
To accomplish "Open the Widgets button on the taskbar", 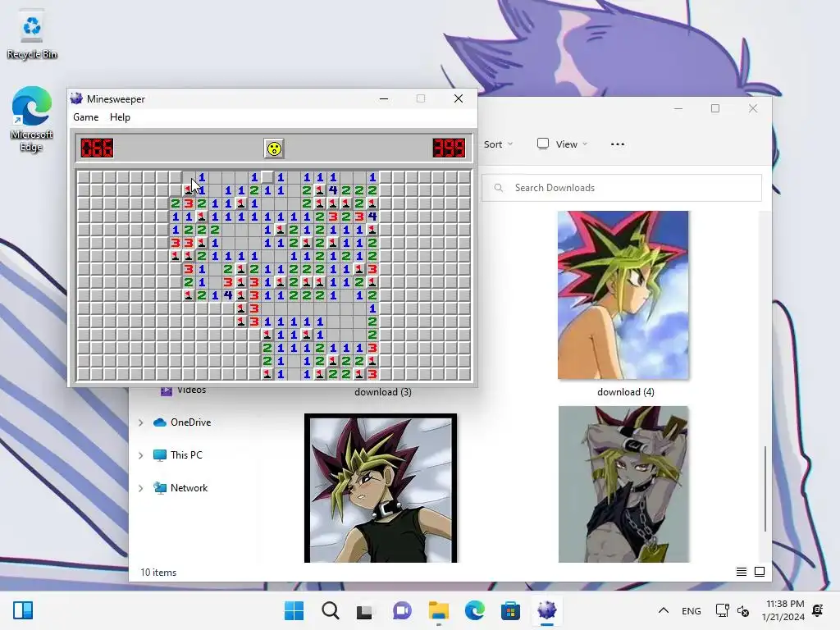I will click(x=23, y=610).
